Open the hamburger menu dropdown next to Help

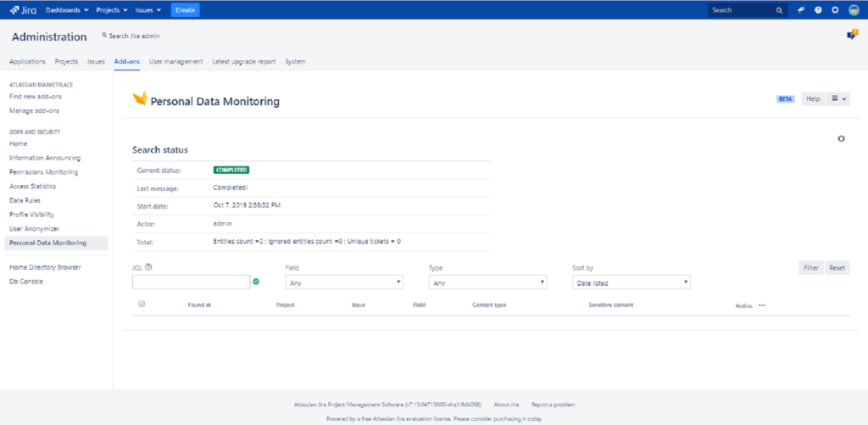838,98
